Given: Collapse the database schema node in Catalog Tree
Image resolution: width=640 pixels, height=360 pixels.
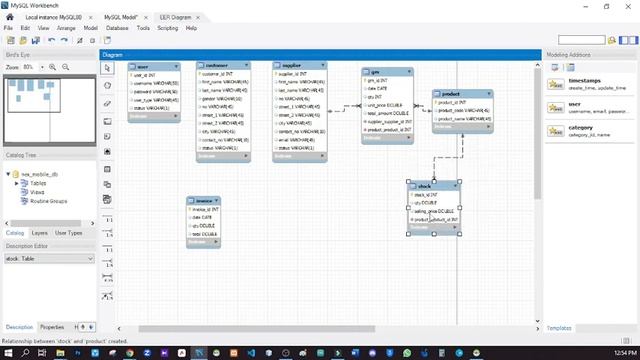Looking at the screenshot, I should coord(8,174).
